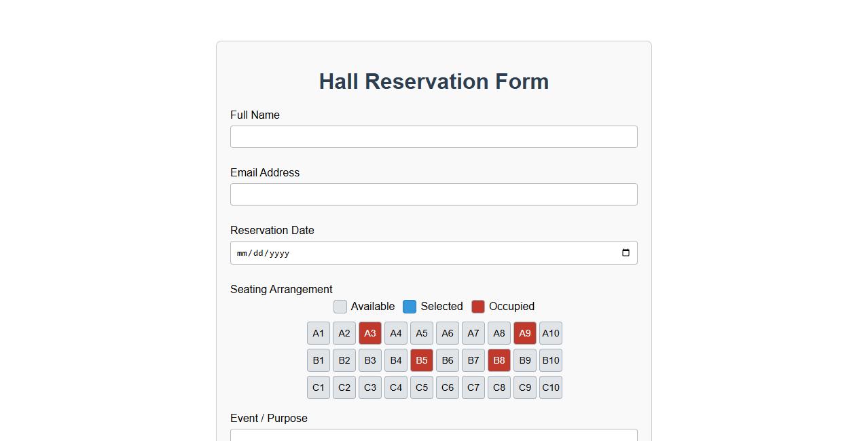Toggle seat A10 at the end of row A
The image size is (868, 441).
(550, 333)
